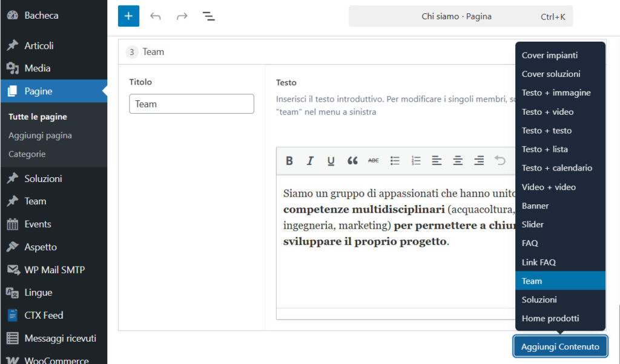620x364 pixels.
Task: Open 'Aggiungi pagina' in sidebar submenu
Action: click(x=40, y=135)
